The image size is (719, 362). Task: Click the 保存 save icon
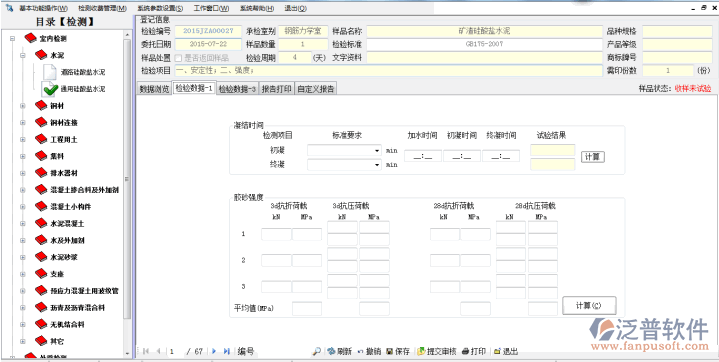point(389,351)
